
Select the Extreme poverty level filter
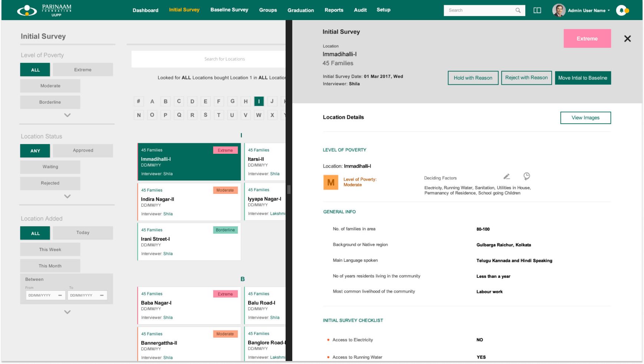83,69
